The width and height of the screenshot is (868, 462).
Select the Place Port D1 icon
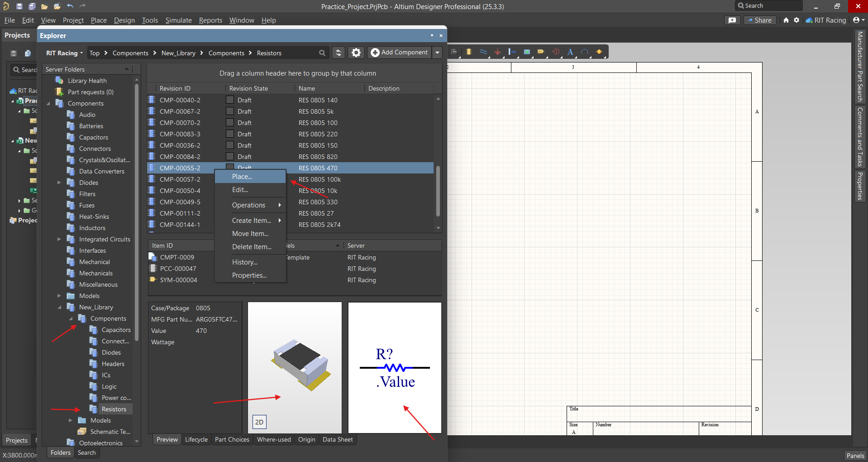[x=541, y=52]
